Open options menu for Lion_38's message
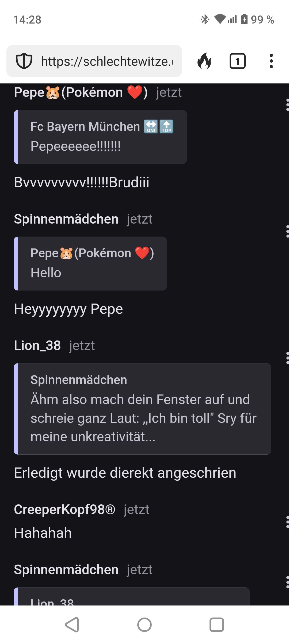 point(287,358)
